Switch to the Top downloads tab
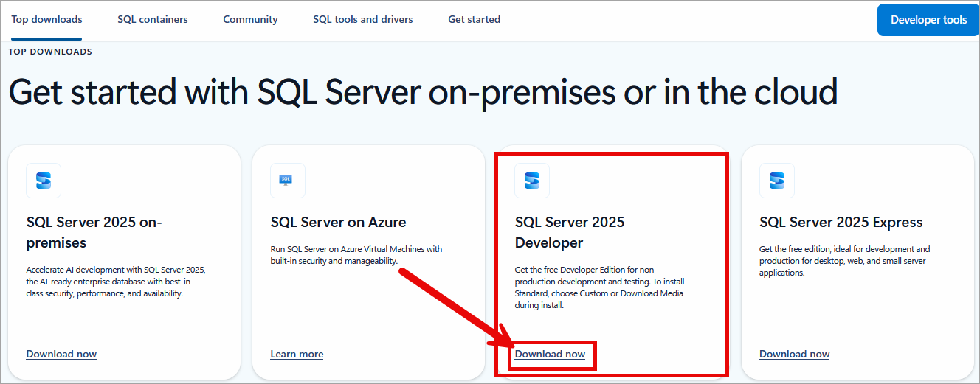This screenshot has width=980, height=384. 46,20
